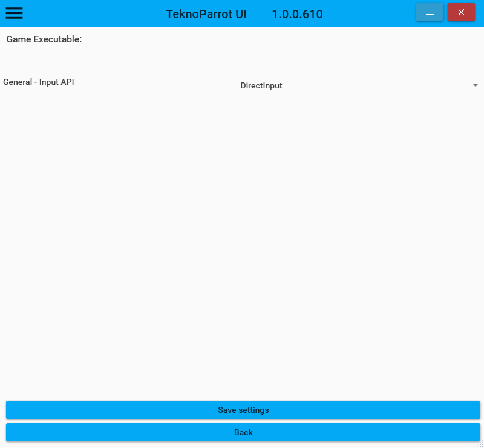Click the General - Input API label
This screenshot has width=484, height=448.
point(39,82)
